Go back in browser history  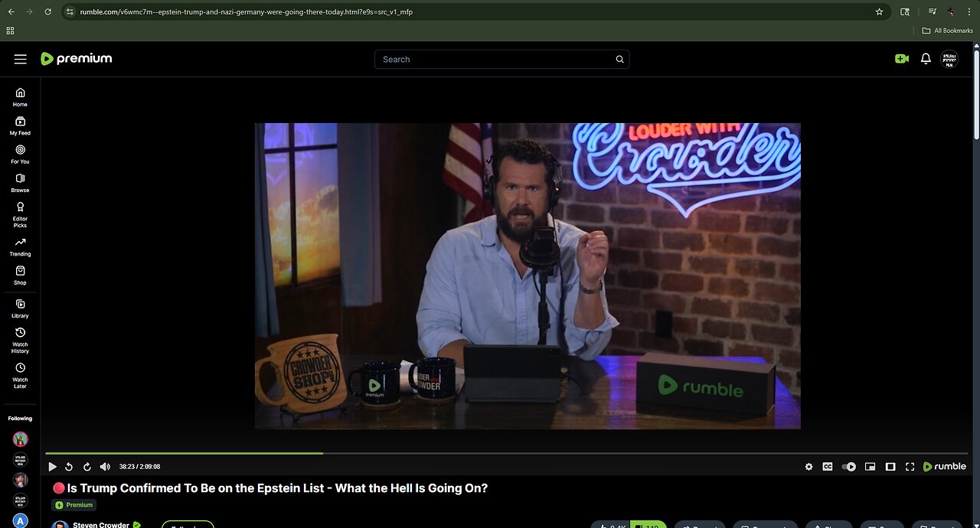coord(11,11)
